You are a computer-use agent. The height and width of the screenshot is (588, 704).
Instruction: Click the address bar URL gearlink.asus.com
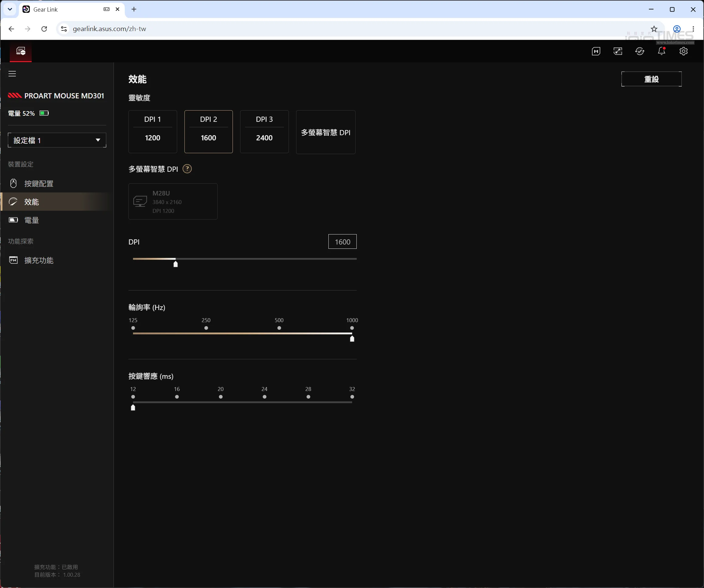pyautogui.click(x=109, y=29)
